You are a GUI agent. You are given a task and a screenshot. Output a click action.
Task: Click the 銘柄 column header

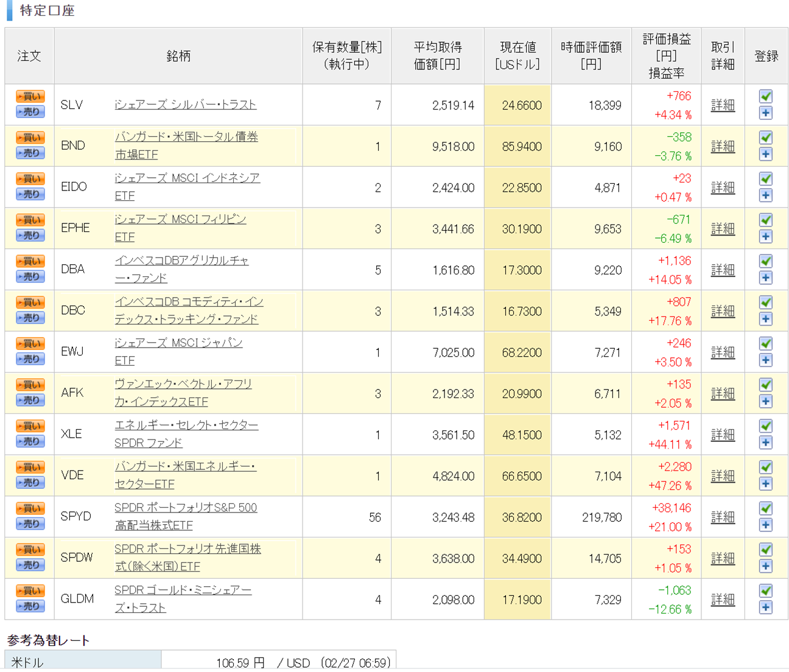(x=178, y=56)
